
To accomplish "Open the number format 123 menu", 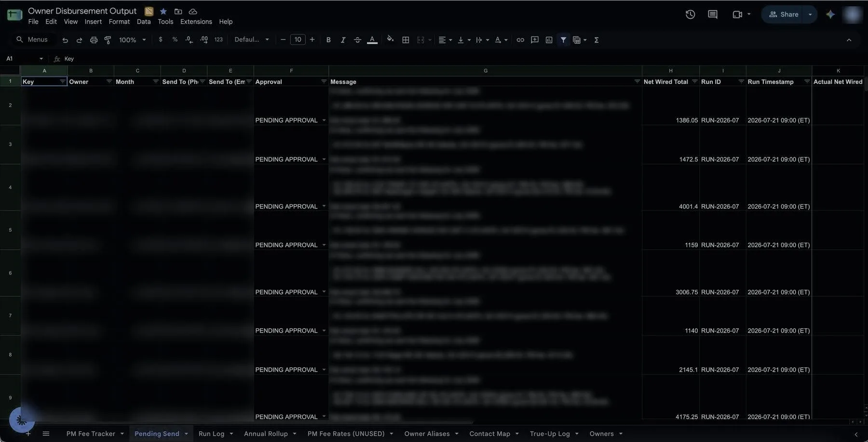I will pos(218,40).
